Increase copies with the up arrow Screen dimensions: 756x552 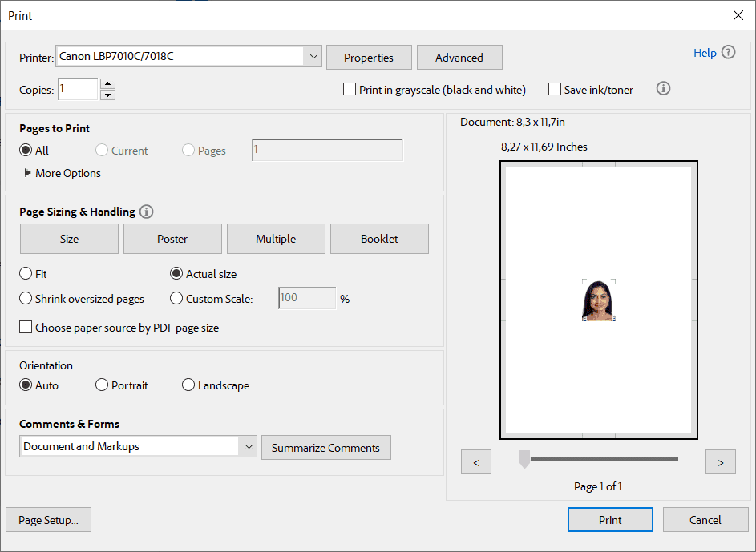pyautogui.click(x=108, y=83)
